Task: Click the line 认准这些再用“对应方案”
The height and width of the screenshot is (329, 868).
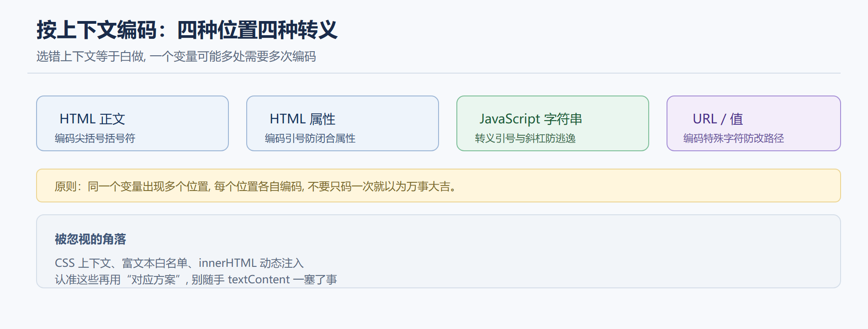Action: tap(196, 279)
